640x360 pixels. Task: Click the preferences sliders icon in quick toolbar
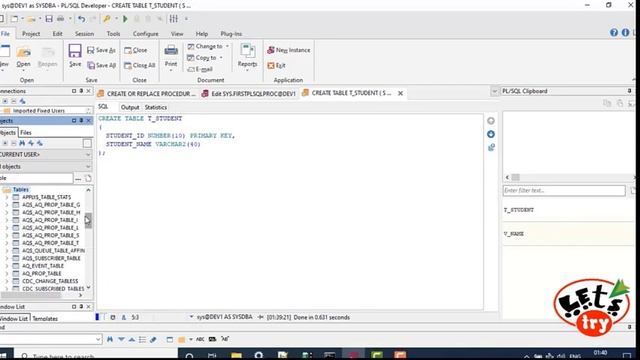(174, 19)
